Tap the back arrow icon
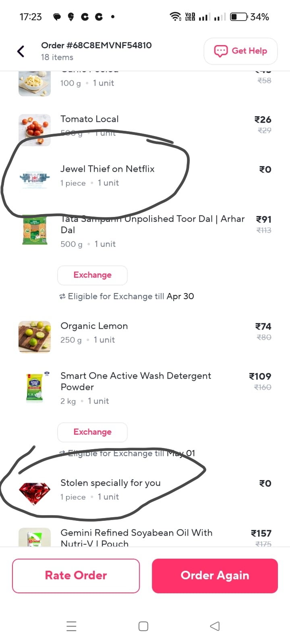 pos(21,51)
